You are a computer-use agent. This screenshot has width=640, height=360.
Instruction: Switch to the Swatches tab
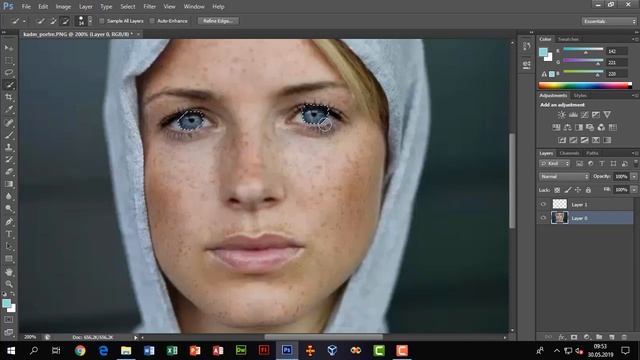(568, 39)
